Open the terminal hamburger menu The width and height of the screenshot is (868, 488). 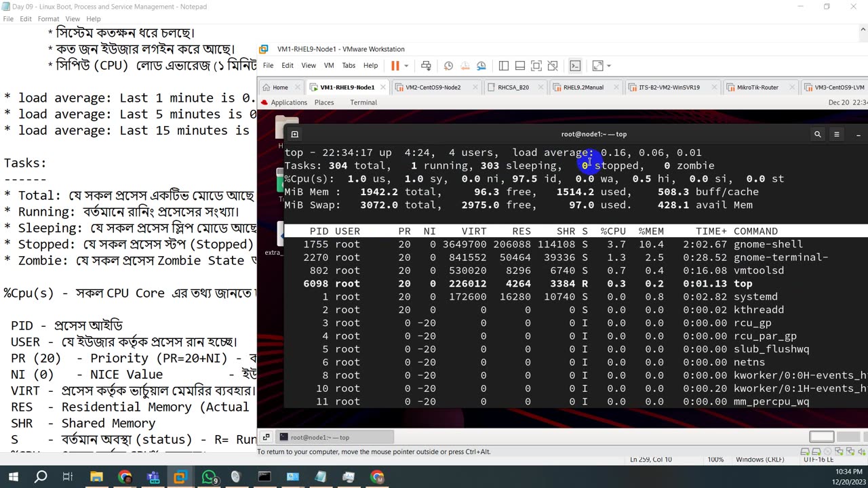(x=837, y=134)
